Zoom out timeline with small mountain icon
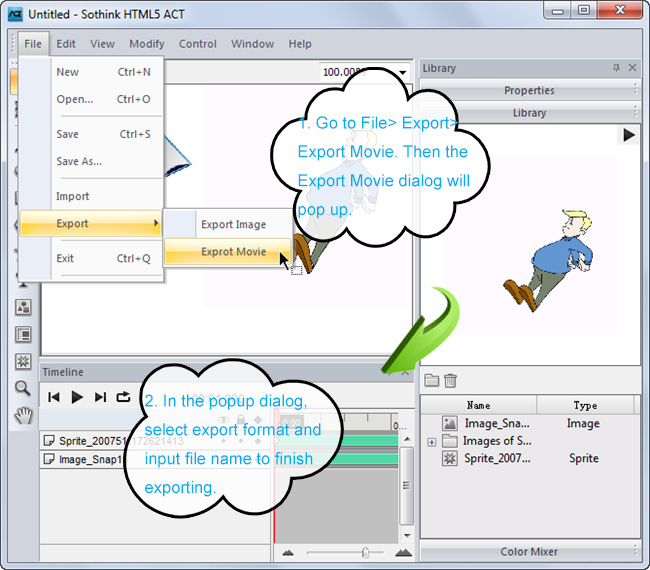Image resolution: width=650 pixels, height=570 pixels. click(x=288, y=553)
